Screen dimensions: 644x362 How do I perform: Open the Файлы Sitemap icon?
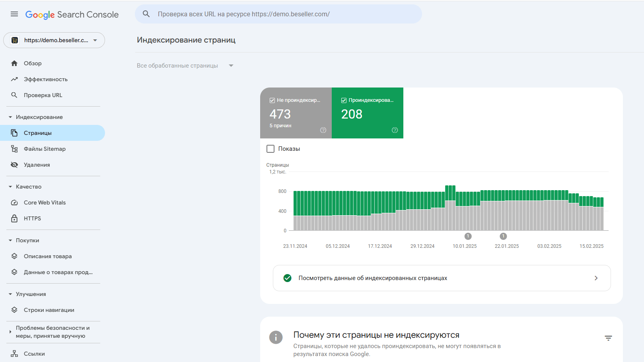coord(14,149)
